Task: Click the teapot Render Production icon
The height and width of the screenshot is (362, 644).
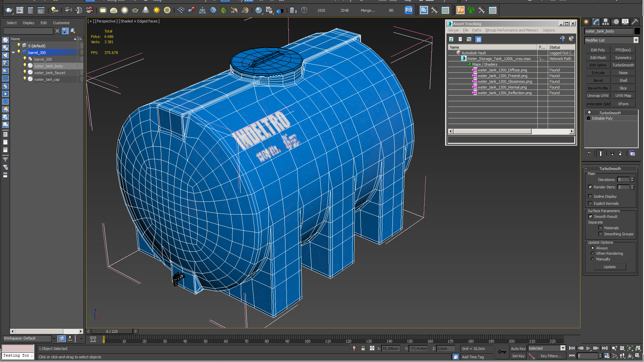Action: click(x=9, y=10)
